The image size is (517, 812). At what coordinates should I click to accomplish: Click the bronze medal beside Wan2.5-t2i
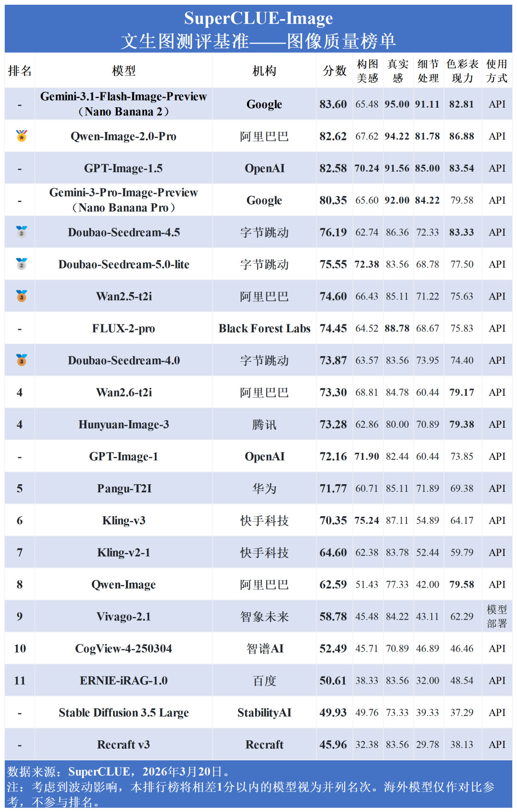[22, 296]
